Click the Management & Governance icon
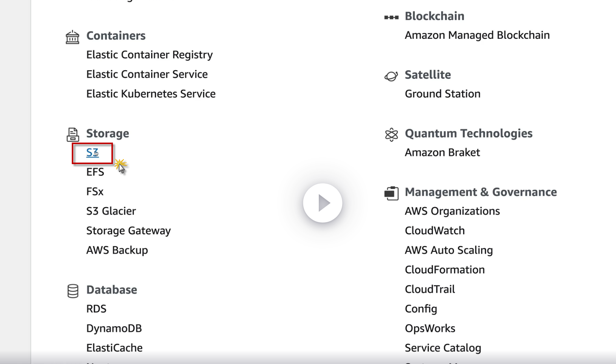616x364 pixels. point(391,193)
